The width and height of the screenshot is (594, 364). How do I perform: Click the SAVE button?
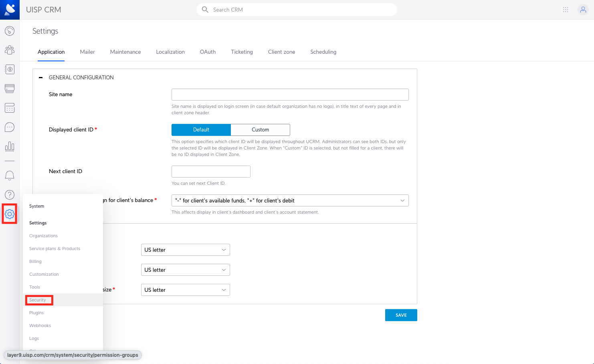pos(401,315)
